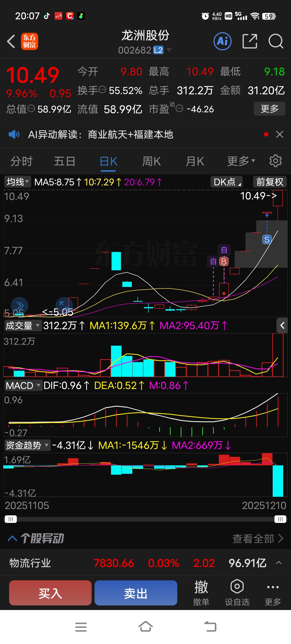Tap the current price 10.49

pos(33,75)
